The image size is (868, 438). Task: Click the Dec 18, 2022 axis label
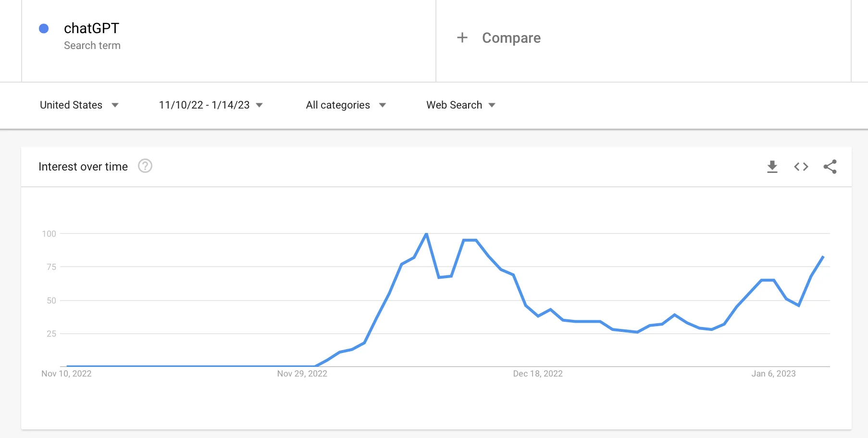(537, 374)
